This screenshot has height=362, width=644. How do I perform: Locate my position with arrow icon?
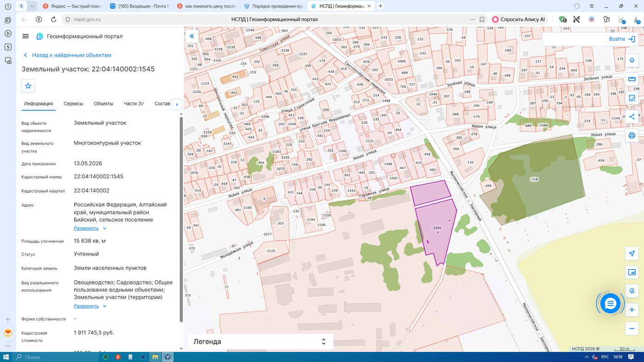click(x=632, y=254)
